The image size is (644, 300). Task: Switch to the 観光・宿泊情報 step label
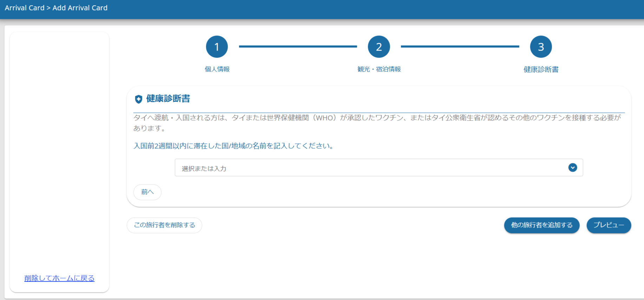click(x=379, y=69)
